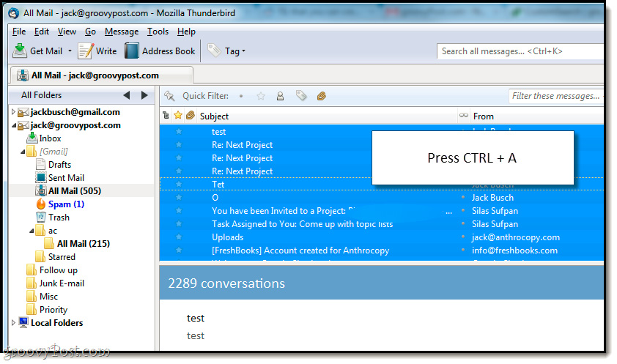
Task: Click the read-status glasses column header
Action: (464, 116)
